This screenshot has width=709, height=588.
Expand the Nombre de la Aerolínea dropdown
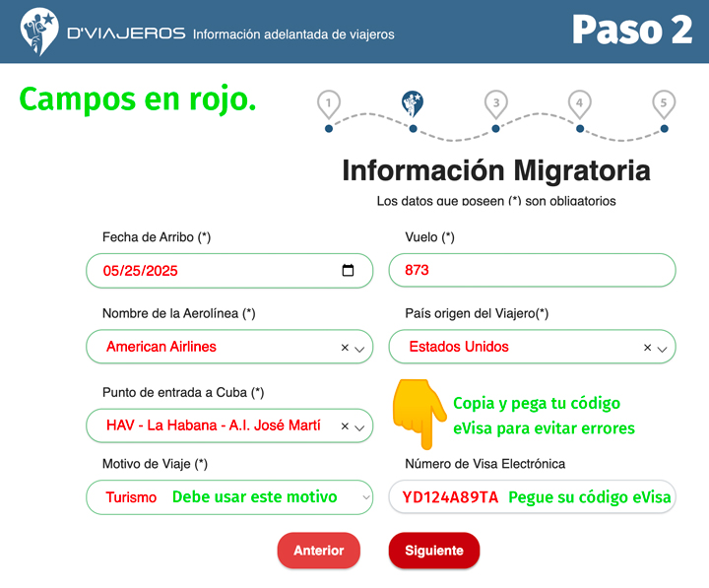(359, 349)
